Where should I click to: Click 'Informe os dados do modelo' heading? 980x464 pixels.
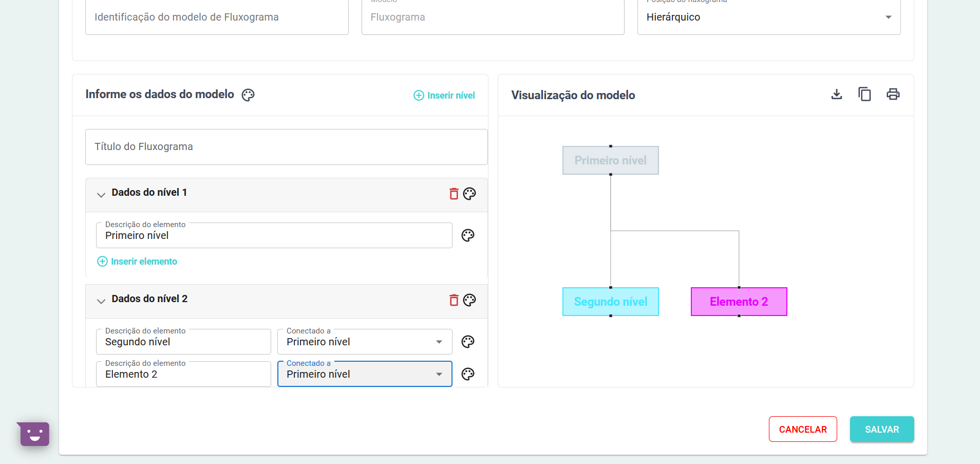(160, 94)
